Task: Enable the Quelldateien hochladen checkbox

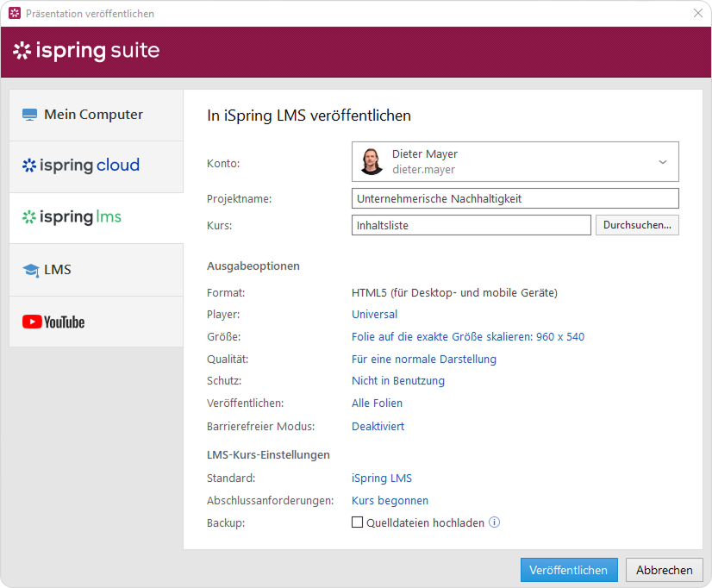Action: 358,522
